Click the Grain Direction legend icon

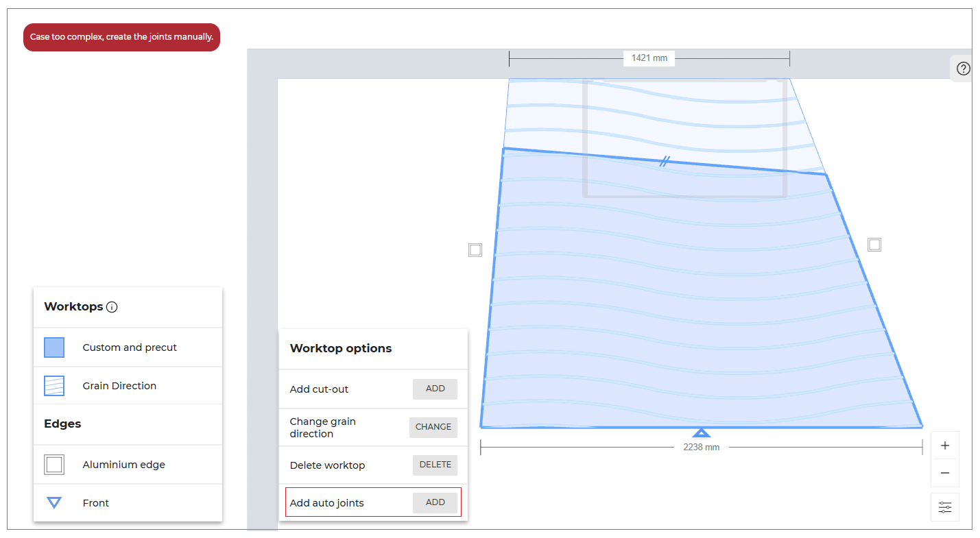(x=54, y=386)
